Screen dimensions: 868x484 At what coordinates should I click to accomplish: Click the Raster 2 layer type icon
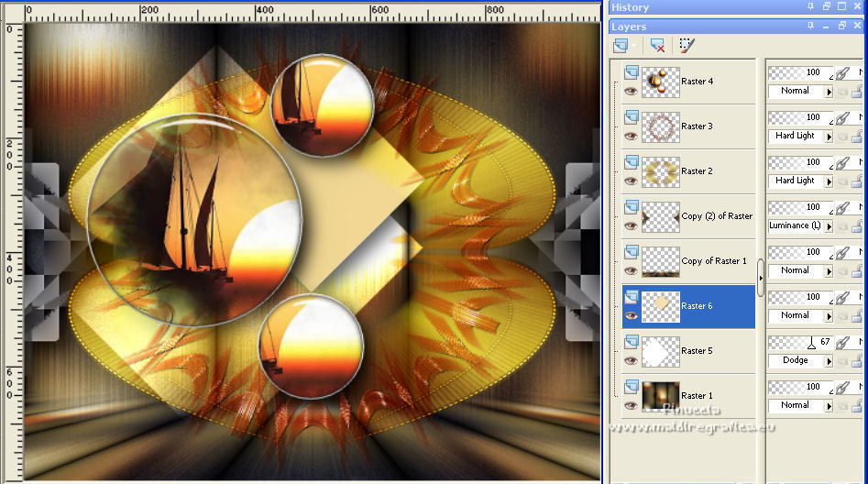coord(632,162)
